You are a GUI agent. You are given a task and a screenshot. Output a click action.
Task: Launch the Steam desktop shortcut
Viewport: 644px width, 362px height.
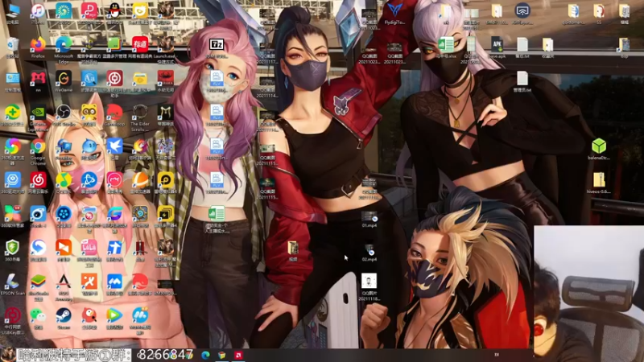[x=64, y=319]
